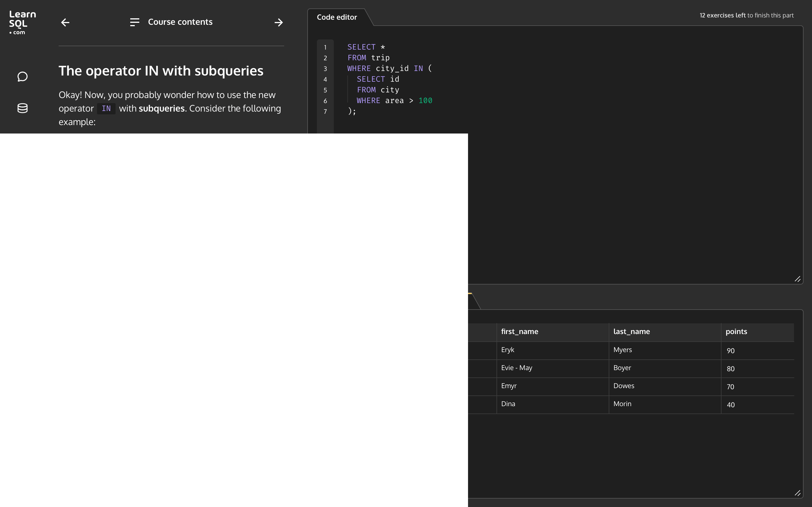This screenshot has width=812, height=507.
Task: Select the Code editor tab
Action: (337, 17)
